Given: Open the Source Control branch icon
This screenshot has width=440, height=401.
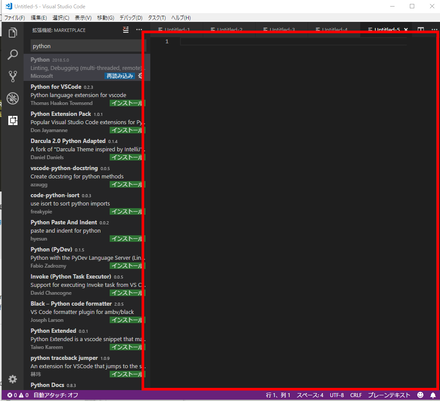Looking at the screenshot, I should [13, 76].
